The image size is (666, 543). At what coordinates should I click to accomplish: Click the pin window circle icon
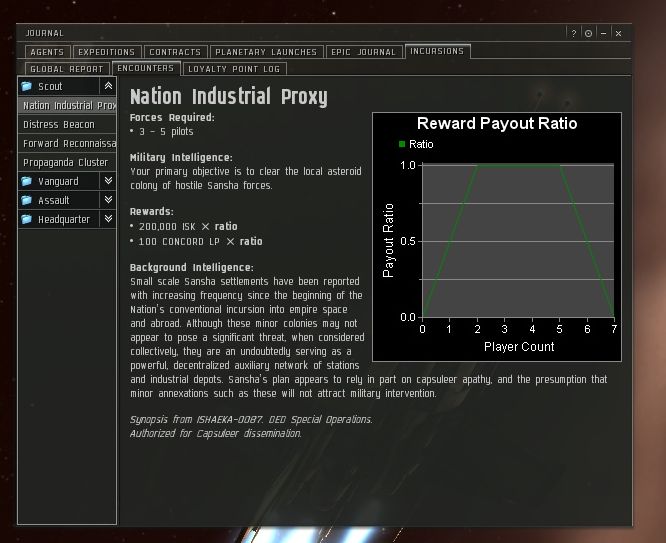588,33
